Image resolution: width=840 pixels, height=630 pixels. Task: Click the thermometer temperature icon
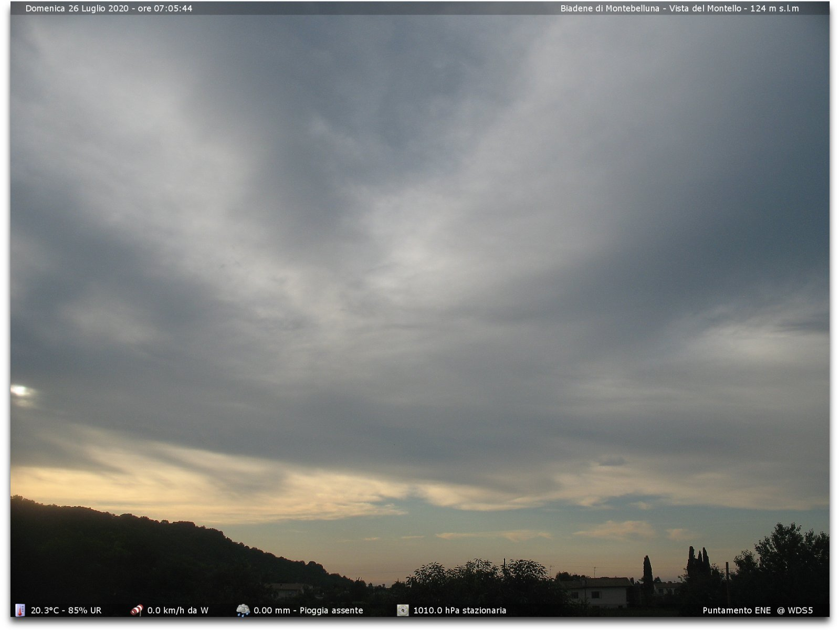pos(20,610)
